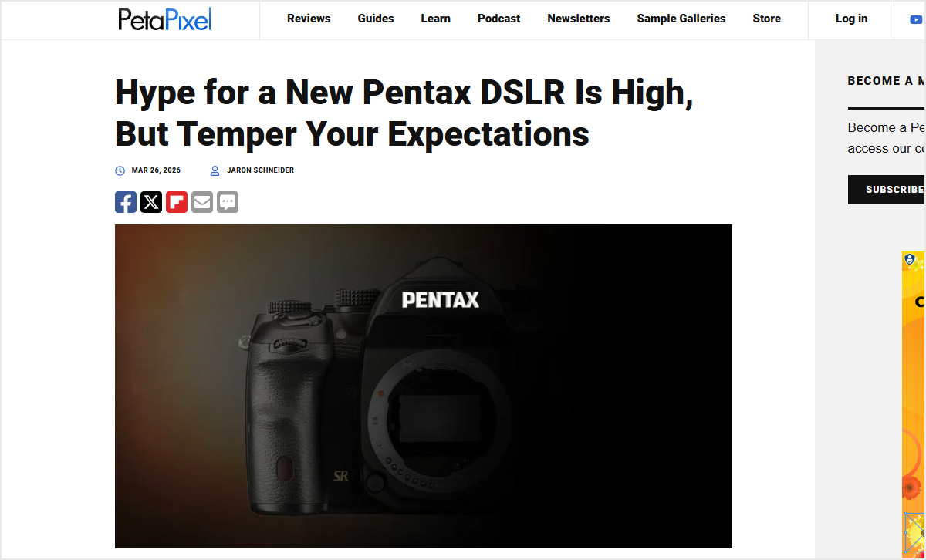Share article on X
This screenshot has height=560, width=926.
[x=151, y=202]
